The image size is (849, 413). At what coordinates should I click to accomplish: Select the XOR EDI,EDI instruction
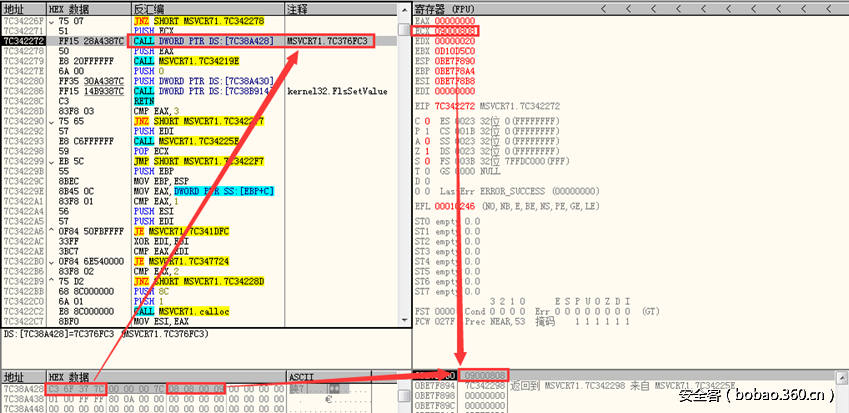(x=160, y=241)
